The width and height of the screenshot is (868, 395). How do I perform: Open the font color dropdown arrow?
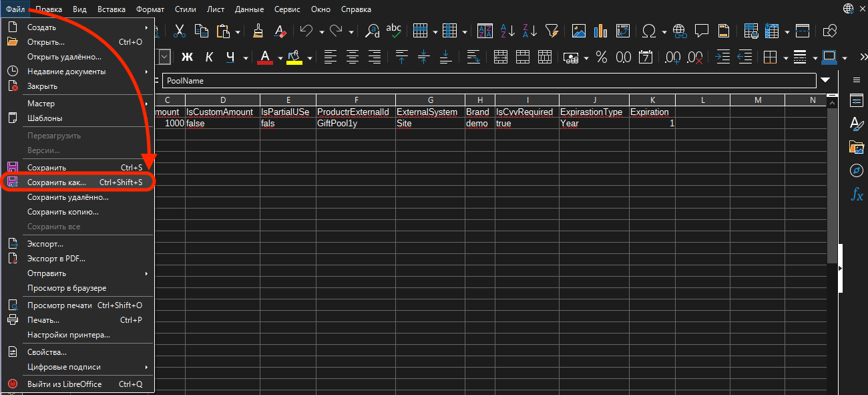pyautogui.click(x=279, y=58)
